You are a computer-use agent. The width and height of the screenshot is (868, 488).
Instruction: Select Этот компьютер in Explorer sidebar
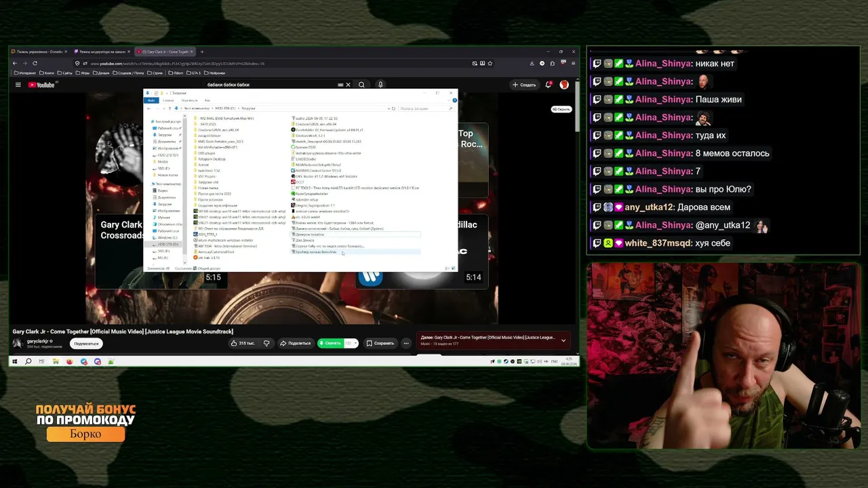(167, 184)
